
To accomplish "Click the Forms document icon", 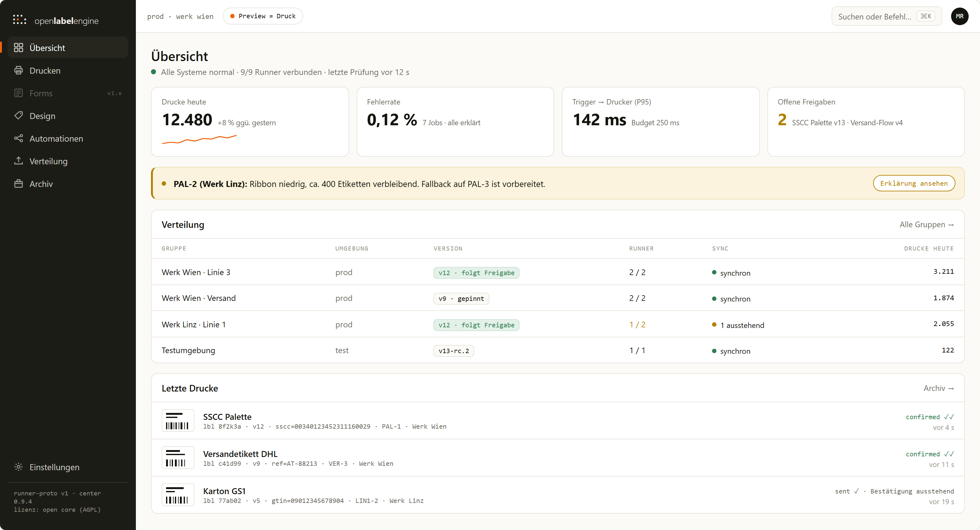I will click(18, 93).
